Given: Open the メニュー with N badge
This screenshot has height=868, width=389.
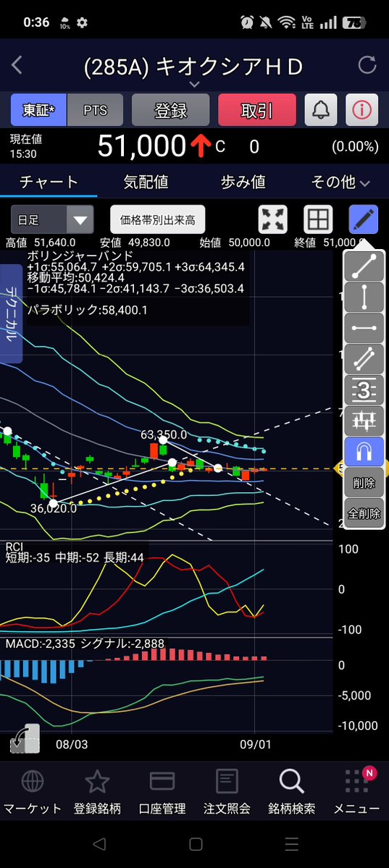Looking at the screenshot, I should 356,791.
